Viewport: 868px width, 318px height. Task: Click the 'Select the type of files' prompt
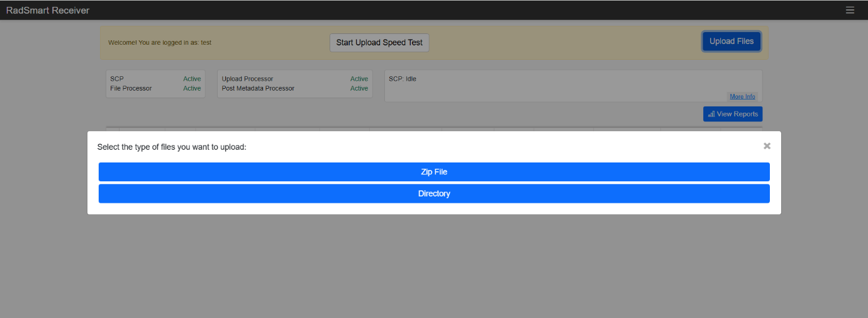pyautogui.click(x=172, y=147)
